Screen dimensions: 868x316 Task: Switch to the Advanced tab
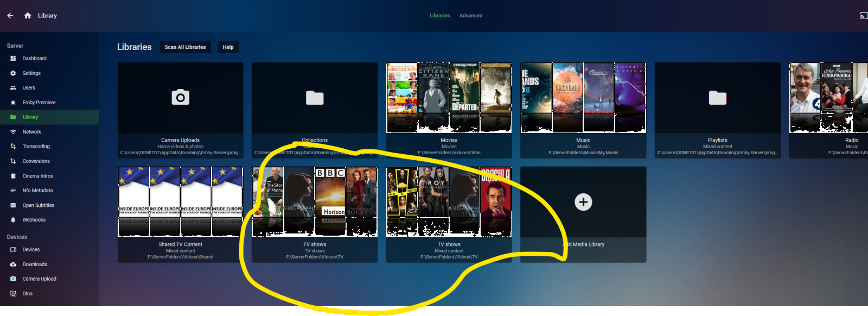[471, 16]
